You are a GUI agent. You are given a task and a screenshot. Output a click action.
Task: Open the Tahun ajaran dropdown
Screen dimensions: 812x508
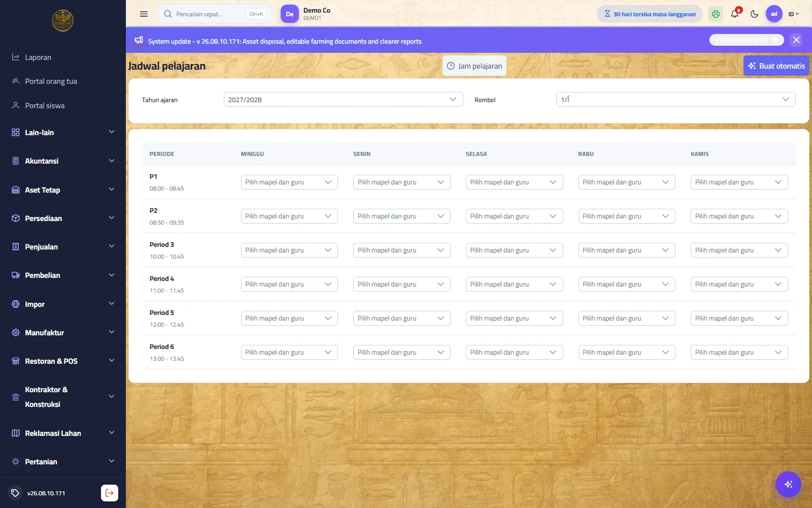pyautogui.click(x=343, y=100)
